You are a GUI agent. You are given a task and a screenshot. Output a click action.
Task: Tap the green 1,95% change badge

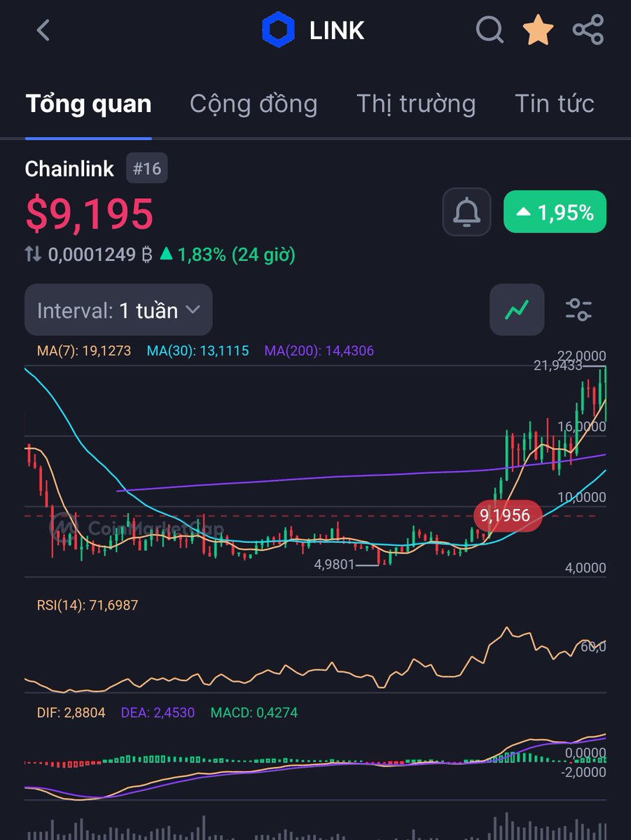click(555, 212)
